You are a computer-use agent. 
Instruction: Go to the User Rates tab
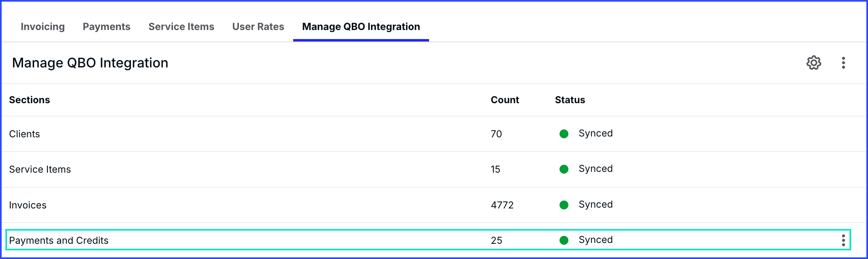(x=258, y=27)
